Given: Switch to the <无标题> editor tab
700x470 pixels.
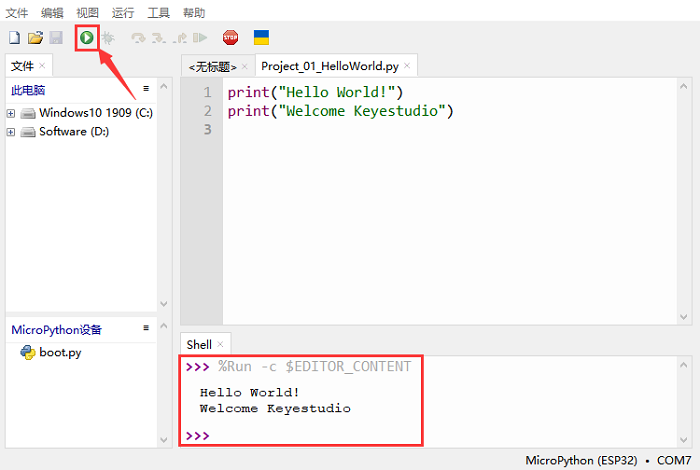Looking at the screenshot, I should tap(212, 66).
